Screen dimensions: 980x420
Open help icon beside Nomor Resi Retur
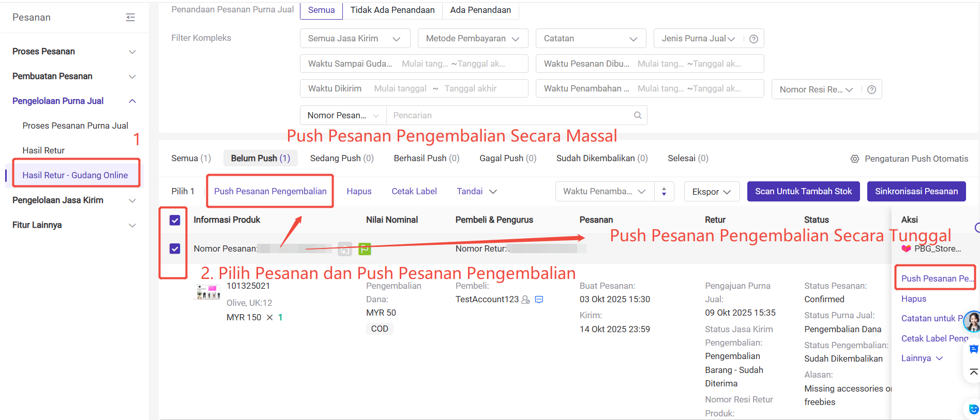pos(871,89)
